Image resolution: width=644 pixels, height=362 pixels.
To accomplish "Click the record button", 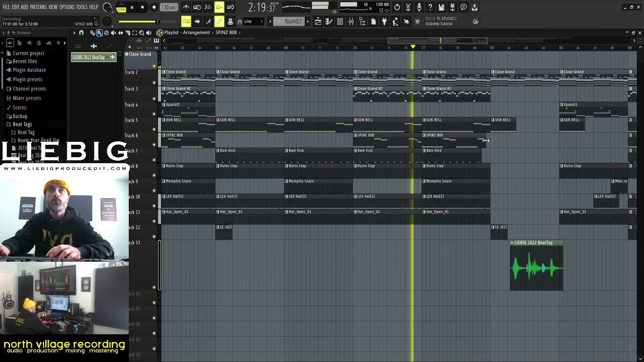I will tap(154, 7).
